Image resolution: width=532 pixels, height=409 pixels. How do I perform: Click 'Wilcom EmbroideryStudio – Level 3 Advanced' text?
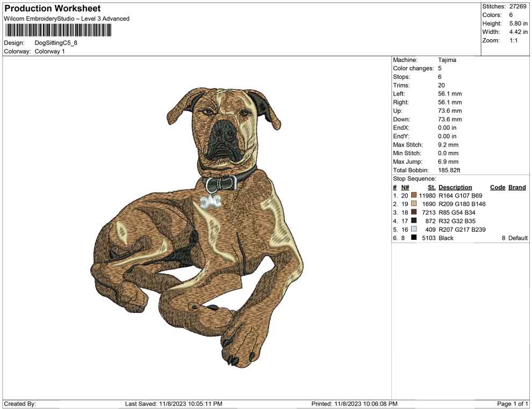coord(67,19)
